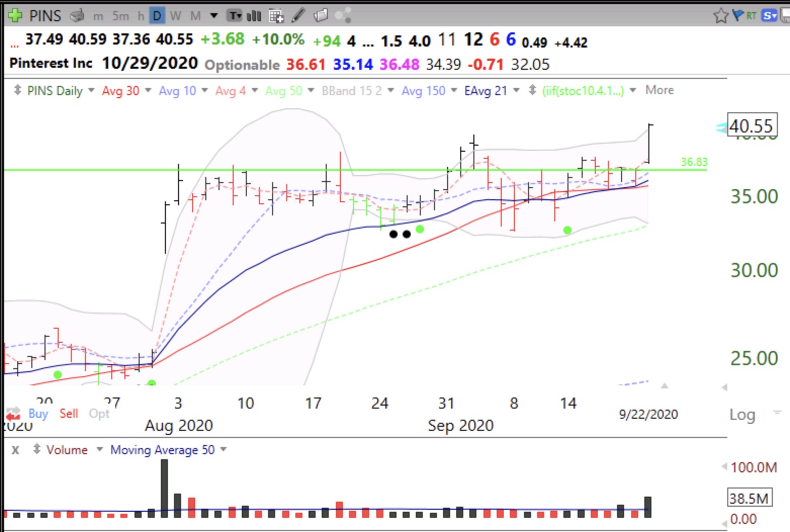Screen dimensions: 790x532
Task: Select the pencil drawing tools icon
Action: pos(298,16)
